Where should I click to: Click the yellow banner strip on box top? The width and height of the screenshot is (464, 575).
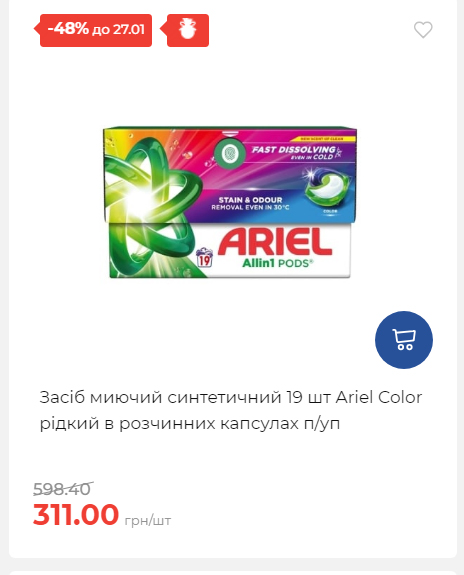click(x=322, y=139)
